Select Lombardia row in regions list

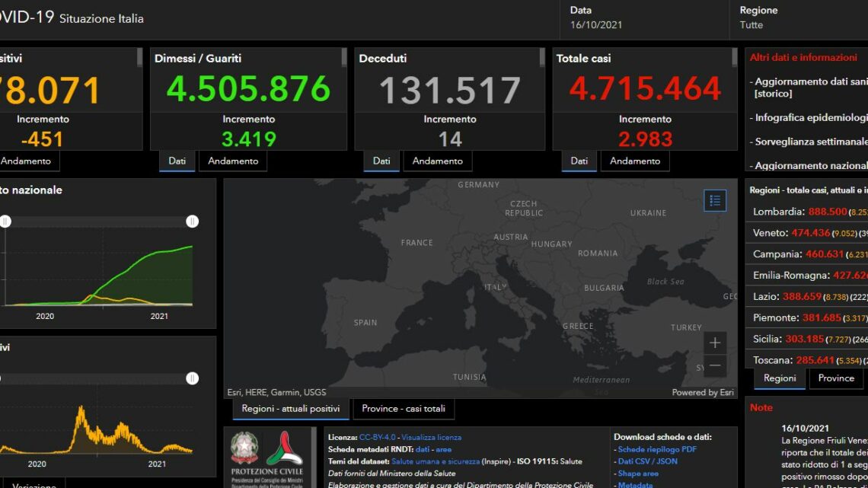[806, 212]
